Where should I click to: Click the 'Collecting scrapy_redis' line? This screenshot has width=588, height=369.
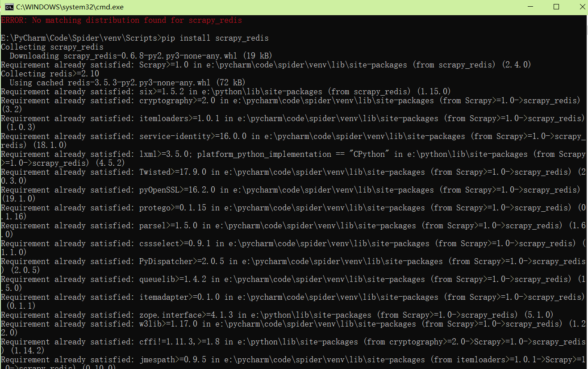click(x=52, y=47)
